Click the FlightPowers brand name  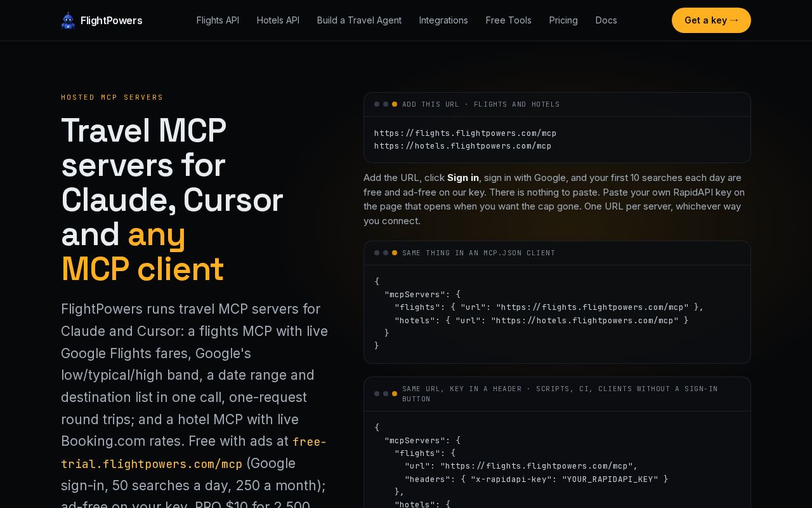[x=112, y=20]
